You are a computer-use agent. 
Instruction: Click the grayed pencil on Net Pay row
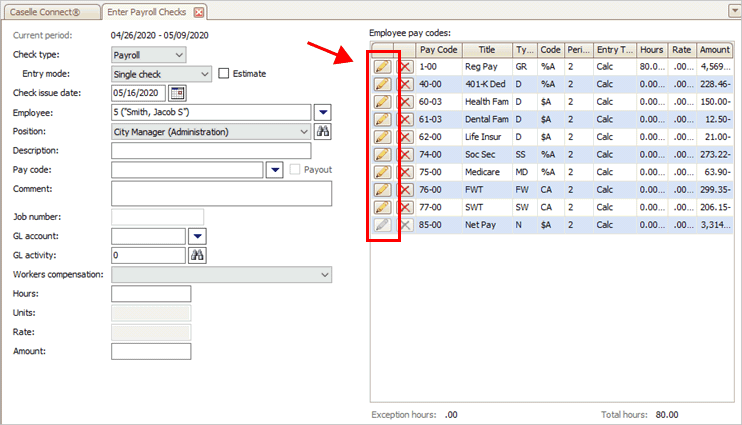click(x=382, y=224)
